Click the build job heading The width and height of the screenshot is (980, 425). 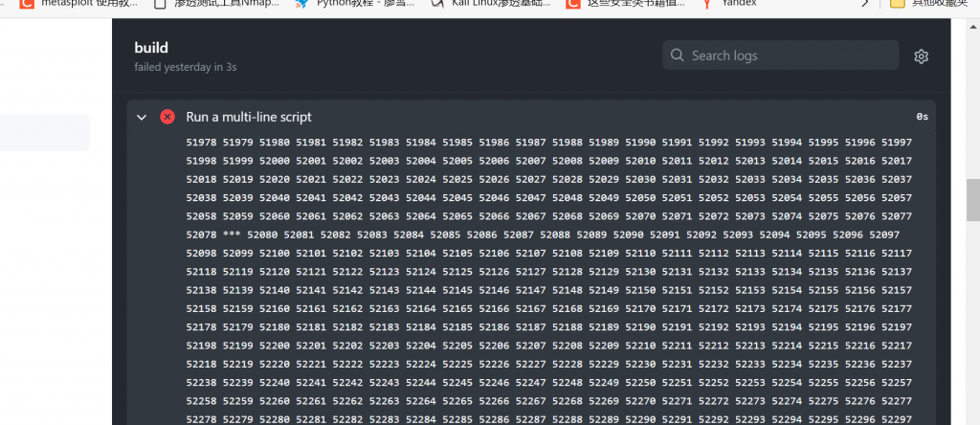click(x=152, y=47)
